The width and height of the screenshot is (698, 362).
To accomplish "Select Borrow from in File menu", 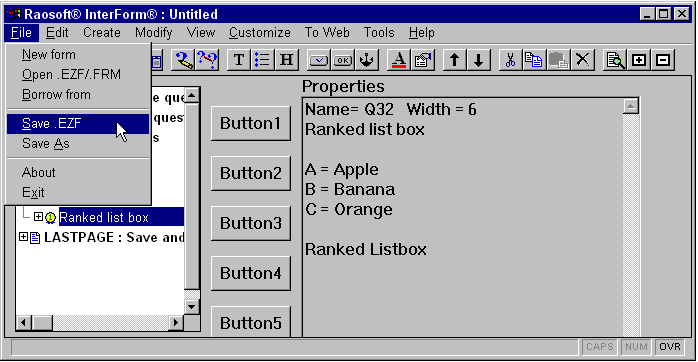I will 56,94.
